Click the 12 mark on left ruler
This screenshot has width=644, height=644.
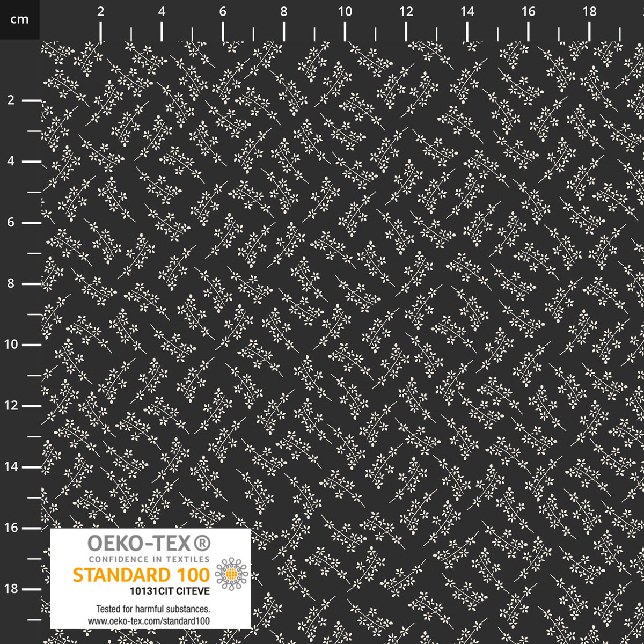pyautogui.click(x=11, y=406)
